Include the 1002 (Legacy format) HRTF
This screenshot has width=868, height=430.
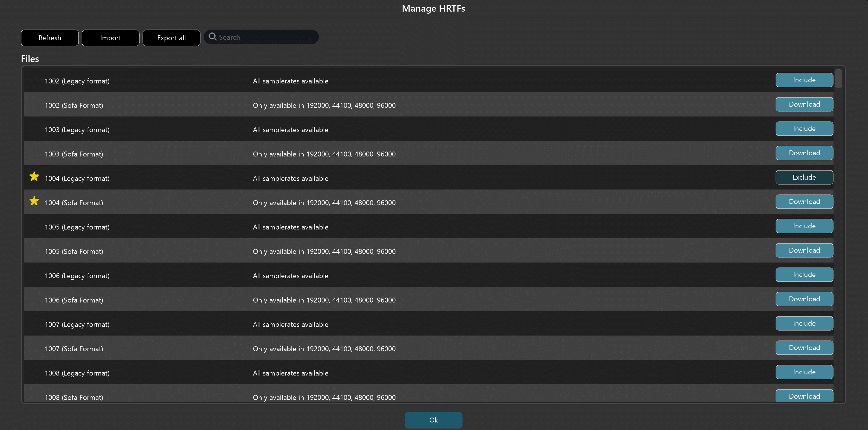(x=804, y=80)
